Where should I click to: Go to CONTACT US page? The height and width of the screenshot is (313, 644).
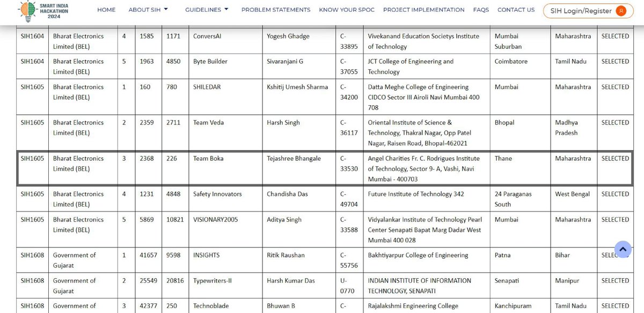(516, 10)
